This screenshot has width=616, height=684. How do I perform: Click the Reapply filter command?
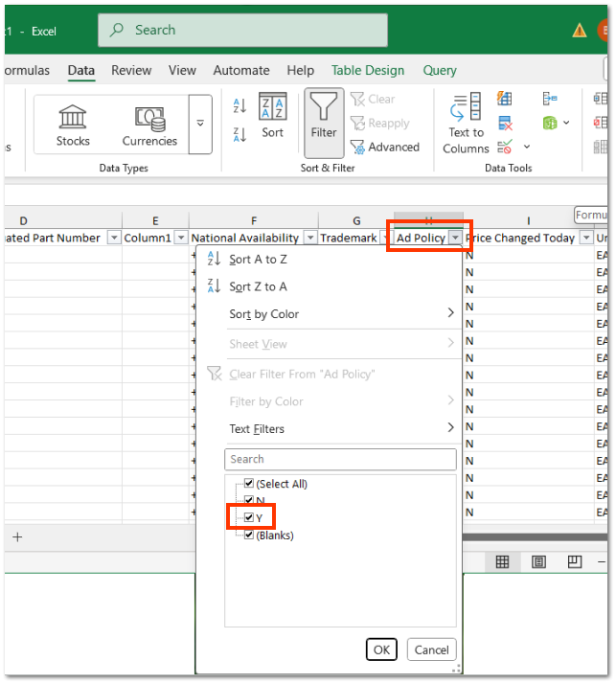[380, 124]
